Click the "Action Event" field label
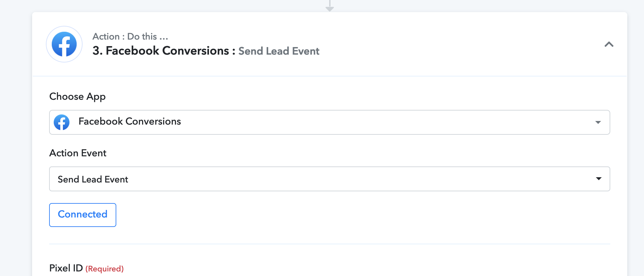The height and width of the screenshot is (276, 644). [78, 153]
